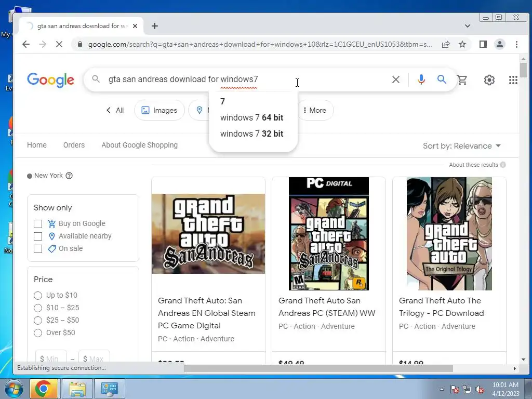Viewport: 532px width, 399px height.
Task: Enable the On sale checkbox
Action: tap(38, 249)
